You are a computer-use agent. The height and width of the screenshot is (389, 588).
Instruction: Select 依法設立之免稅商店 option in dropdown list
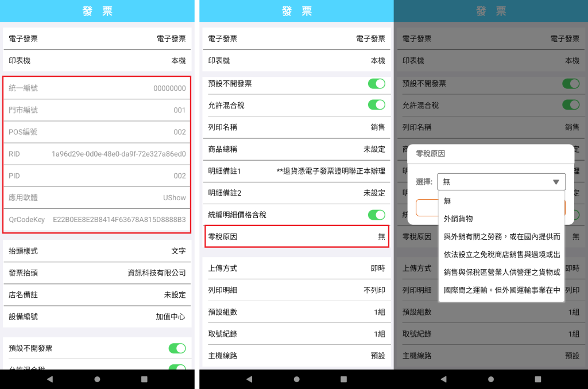click(501, 255)
